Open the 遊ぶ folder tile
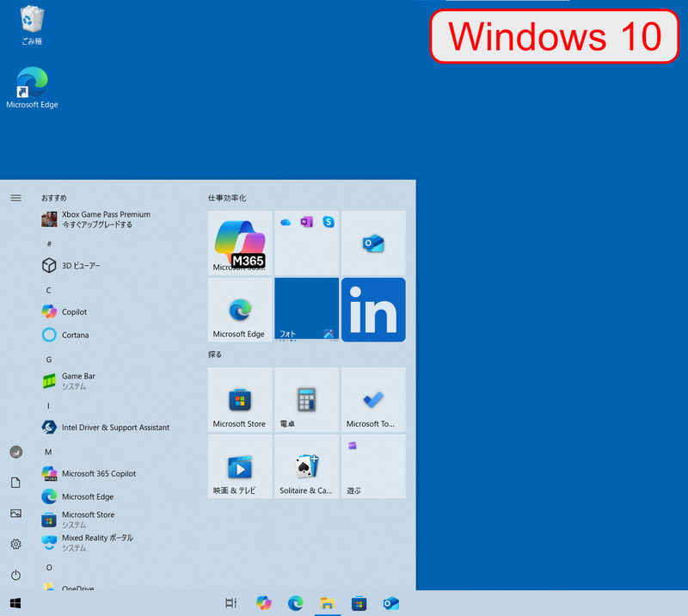Viewport: 688px width, 616px height. pos(373,466)
